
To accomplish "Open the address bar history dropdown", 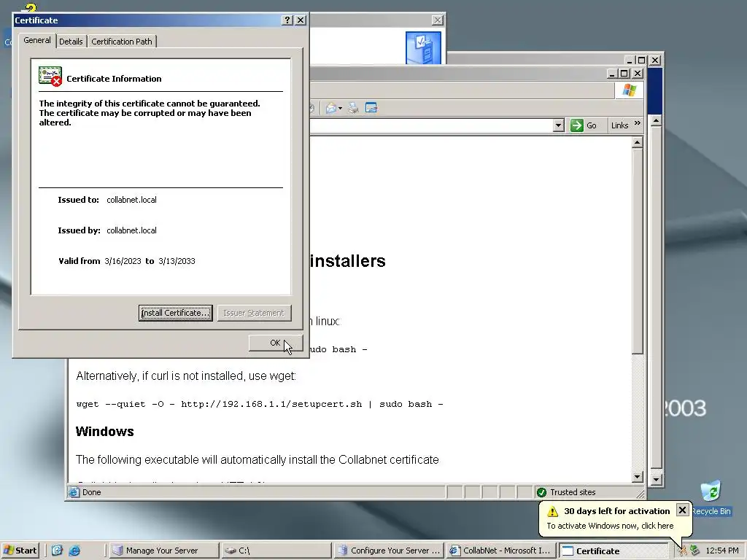I will pyautogui.click(x=558, y=125).
